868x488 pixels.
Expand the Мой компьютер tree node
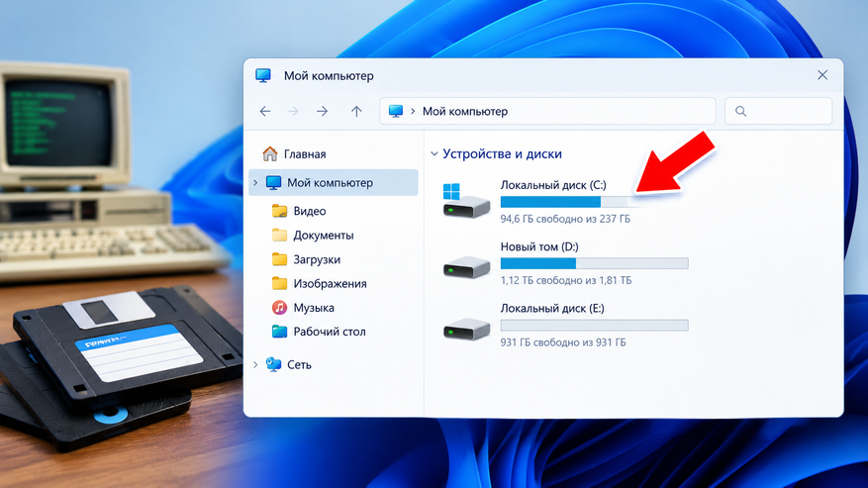pyautogui.click(x=255, y=182)
